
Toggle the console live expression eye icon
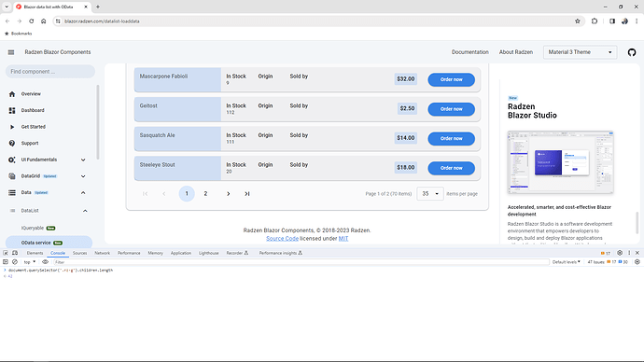(45, 262)
